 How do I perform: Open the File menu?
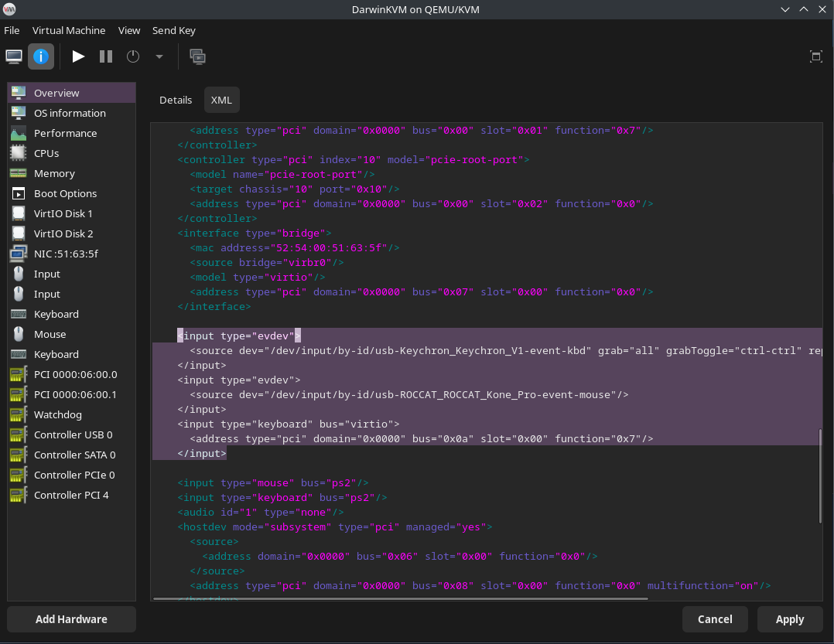click(12, 30)
